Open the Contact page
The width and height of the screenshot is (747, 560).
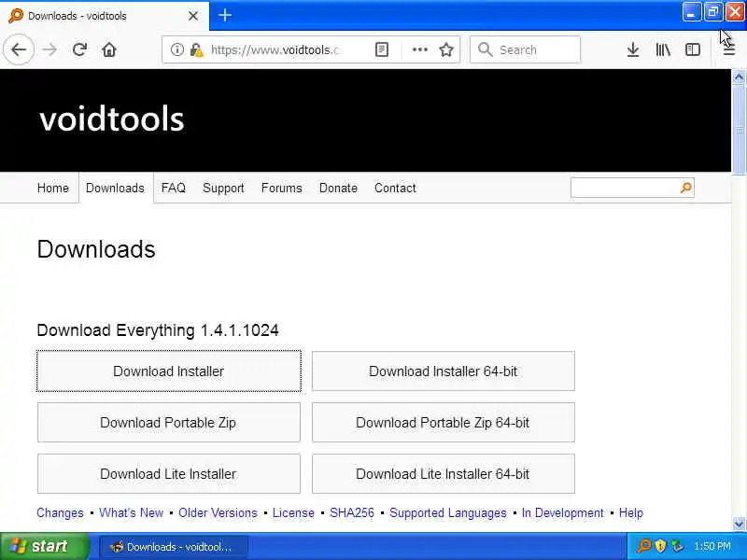tap(395, 189)
